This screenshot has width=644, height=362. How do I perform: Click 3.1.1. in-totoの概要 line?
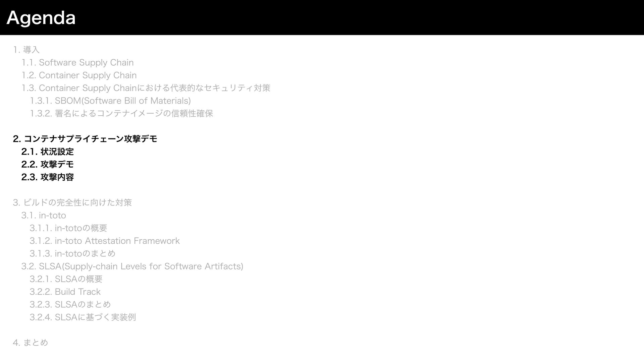68,228
